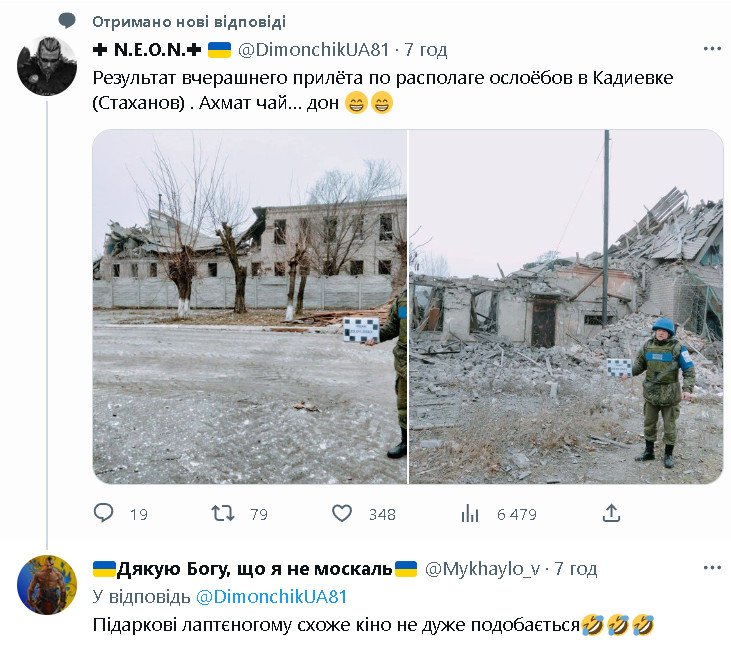Open the N.E.O.N. display name
Screen dimensions: 731x645
146,49
